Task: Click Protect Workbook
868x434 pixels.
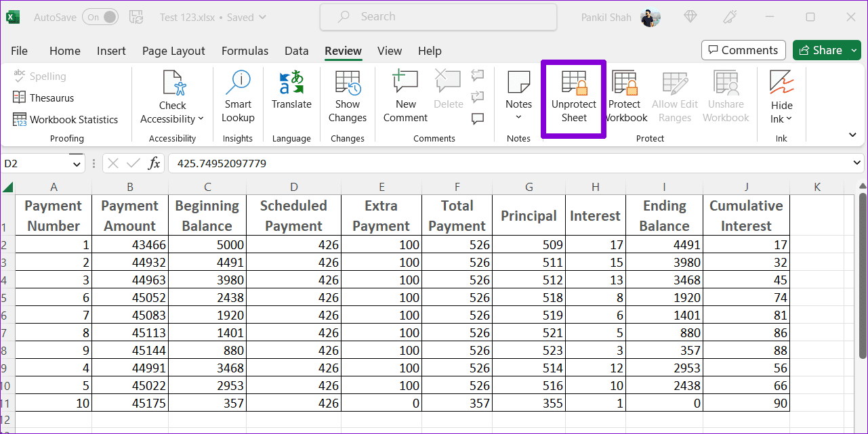Action: tap(624, 97)
